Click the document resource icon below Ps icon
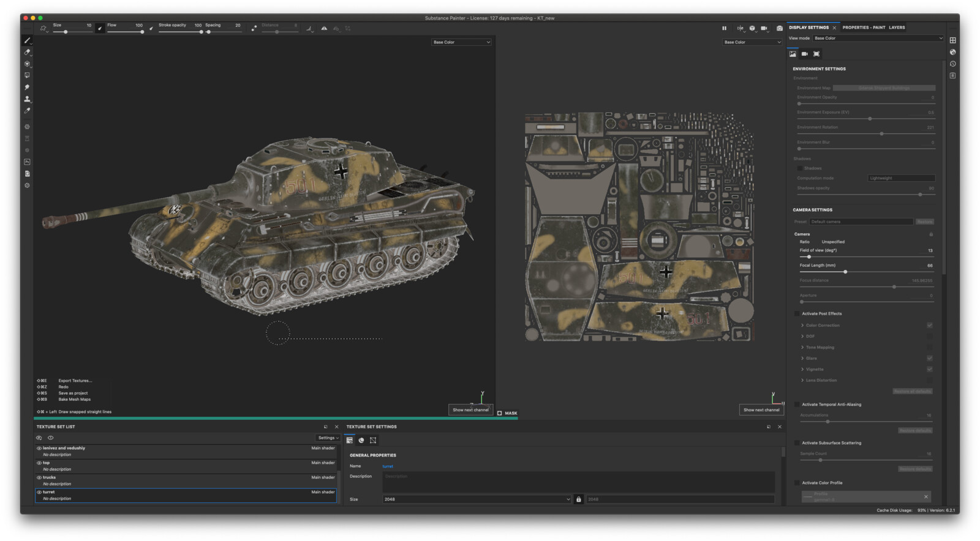The height and width of the screenshot is (541, 980). tap(27, 174)
